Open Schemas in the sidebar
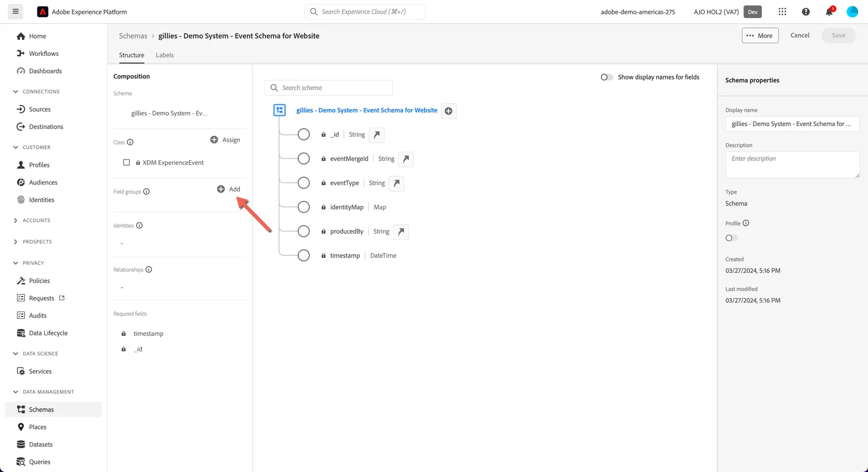 (x=53, y=409)
